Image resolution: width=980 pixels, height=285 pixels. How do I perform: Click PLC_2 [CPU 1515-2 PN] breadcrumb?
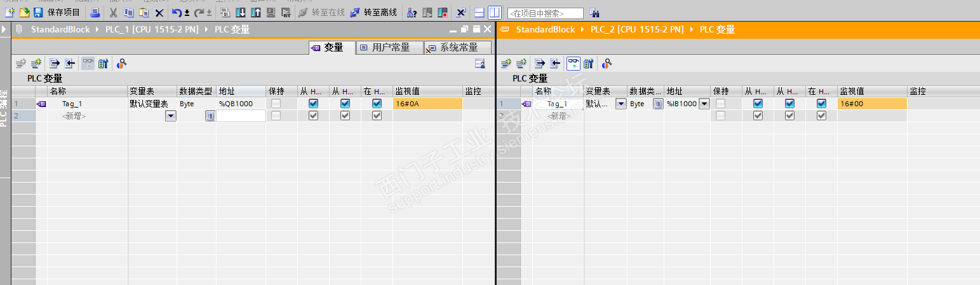click(x=637, y=29)
